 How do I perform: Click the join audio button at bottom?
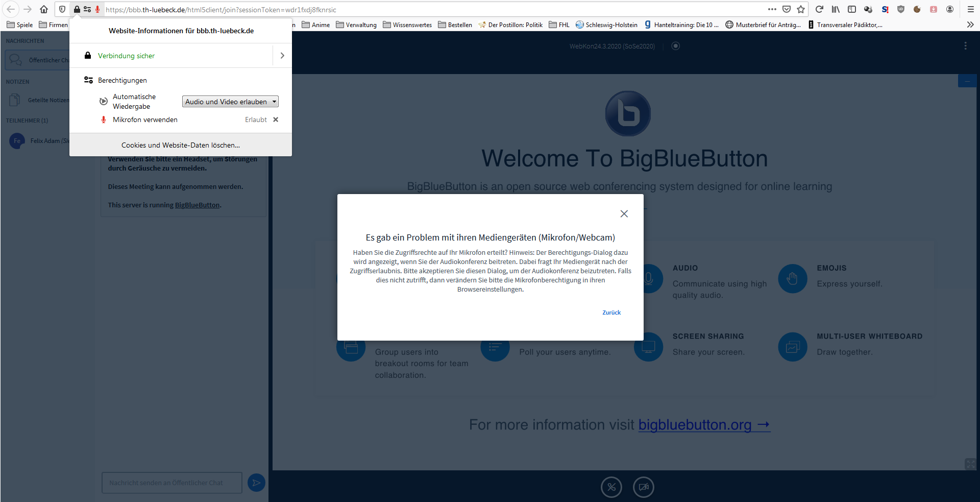[x=611, y=487]
